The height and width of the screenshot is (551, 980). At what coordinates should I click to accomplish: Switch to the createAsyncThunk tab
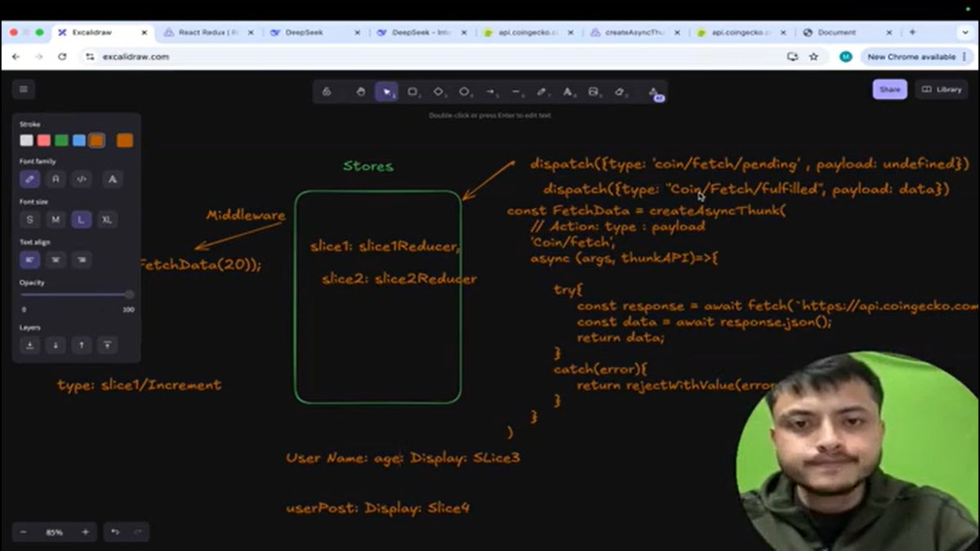(x=634, y=33)
